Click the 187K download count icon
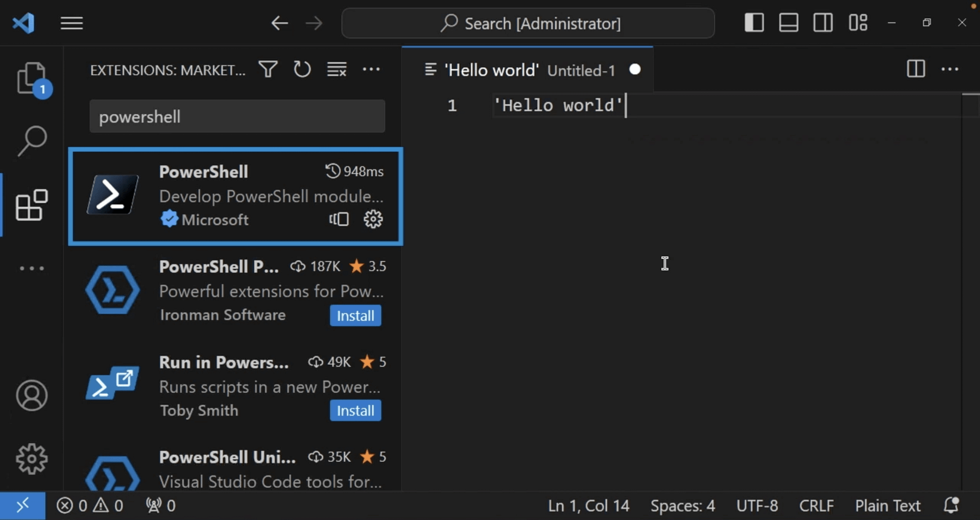980x520 pixels. [298, 266]
